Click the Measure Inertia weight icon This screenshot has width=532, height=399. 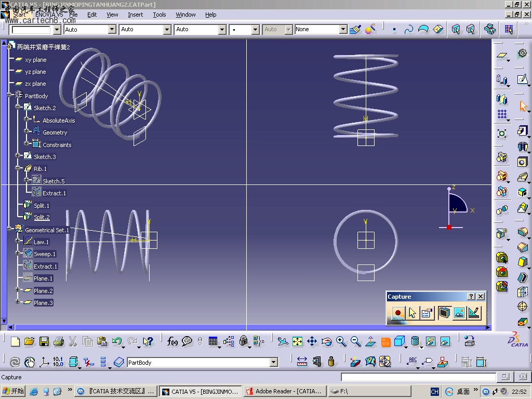(331, 362)
